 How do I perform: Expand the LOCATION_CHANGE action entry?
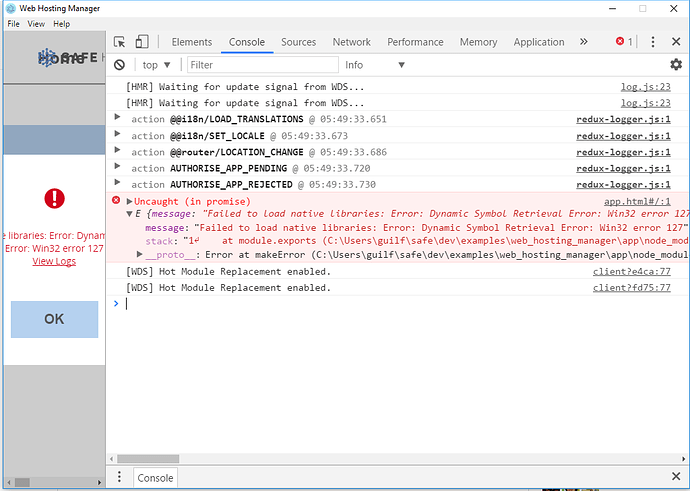[117, 150]
